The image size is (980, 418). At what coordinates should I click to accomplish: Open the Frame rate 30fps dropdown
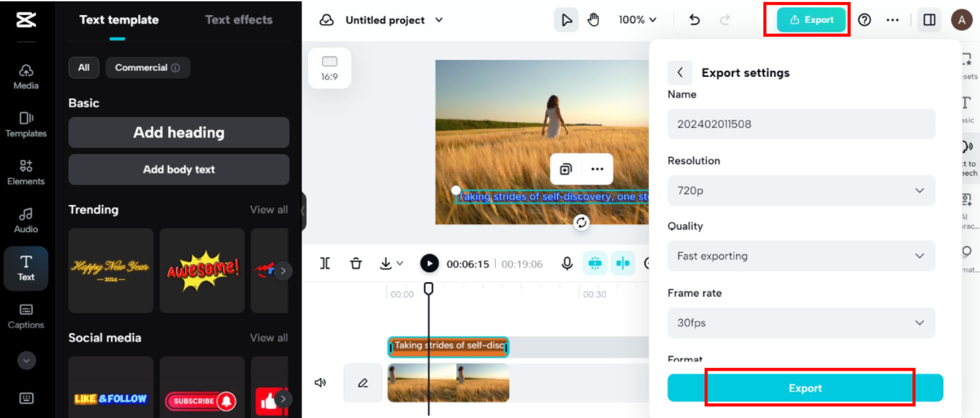tap(801, 323)
